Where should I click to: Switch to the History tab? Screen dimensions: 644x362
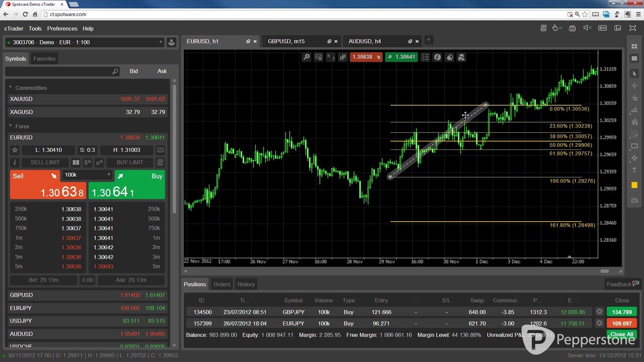click(x=246, y=284)
